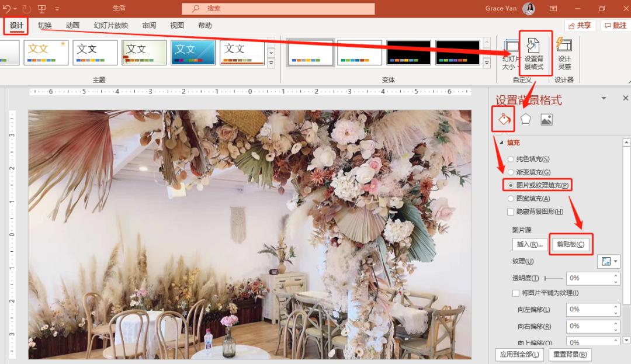Image resolution: width=631 pixels, height=364 pixels.
Task: Switch to the Animations (动画) tab
Action: click(72, 26)
